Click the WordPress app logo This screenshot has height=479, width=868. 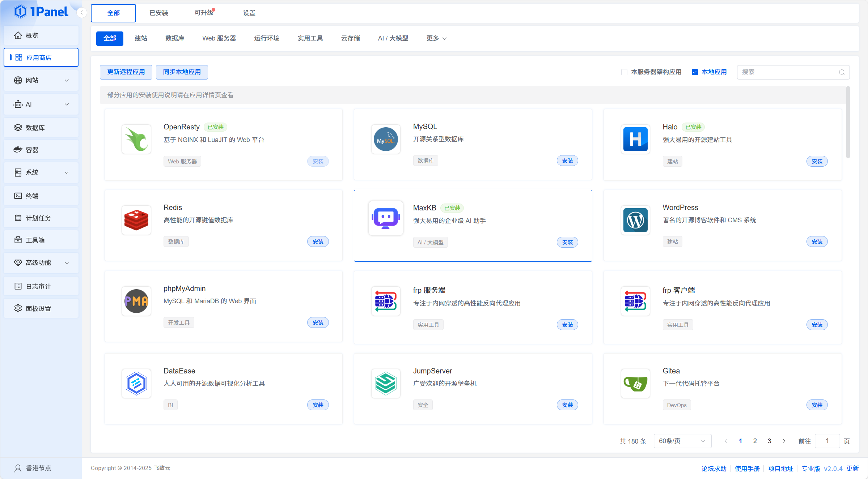[635, 220]
